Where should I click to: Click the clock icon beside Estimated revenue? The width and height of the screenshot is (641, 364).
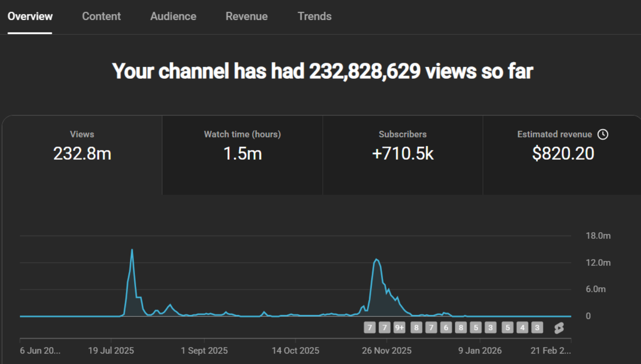point(603,134)
